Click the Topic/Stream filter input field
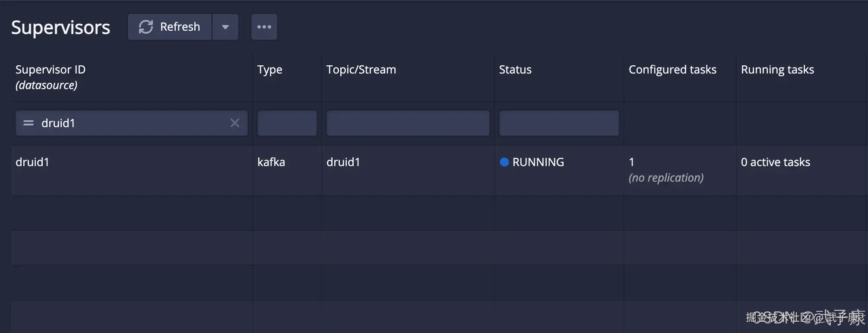The width and height of the screenshot is (868, 333). tap(408, 123)
